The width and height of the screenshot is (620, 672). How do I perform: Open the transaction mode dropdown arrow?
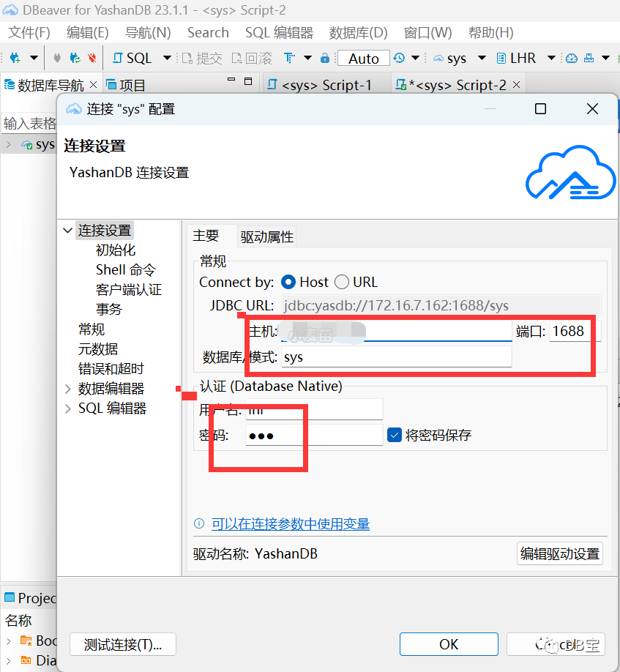pyautogui.click(x=307, y=58)
